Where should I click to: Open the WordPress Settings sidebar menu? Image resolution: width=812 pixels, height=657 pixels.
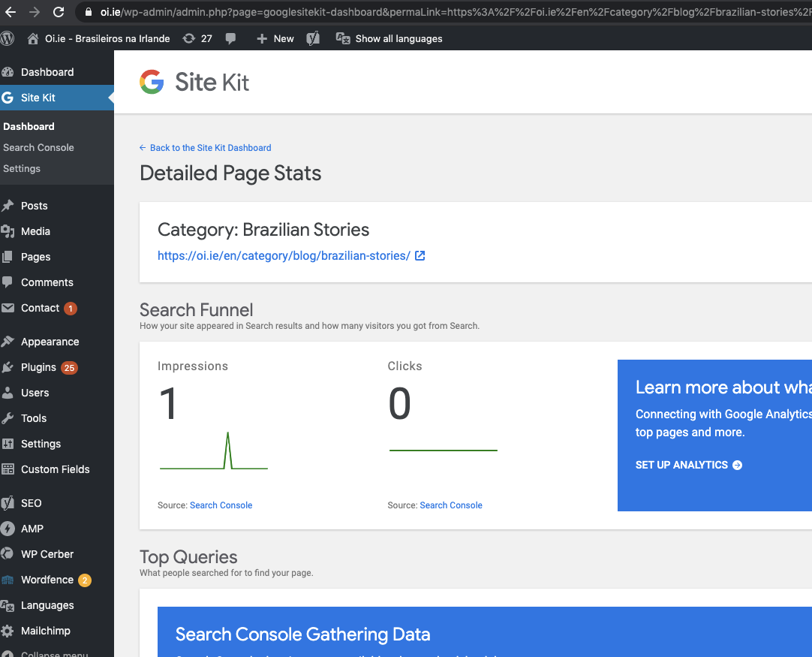(x=57, y=444)
